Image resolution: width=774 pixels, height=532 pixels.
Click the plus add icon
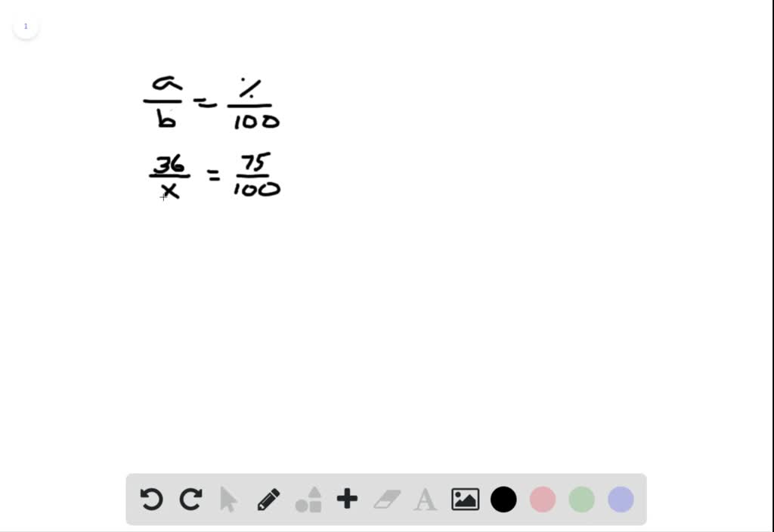[x=347, y=499]
